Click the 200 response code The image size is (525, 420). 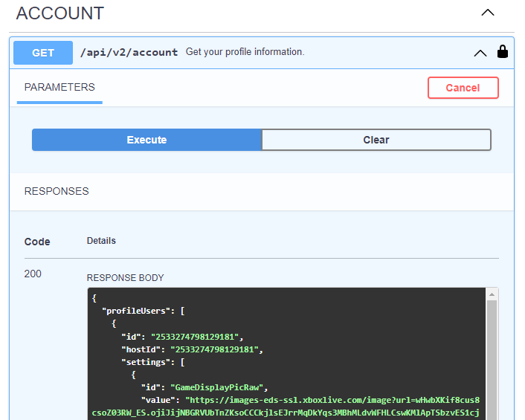pos(33,274)
